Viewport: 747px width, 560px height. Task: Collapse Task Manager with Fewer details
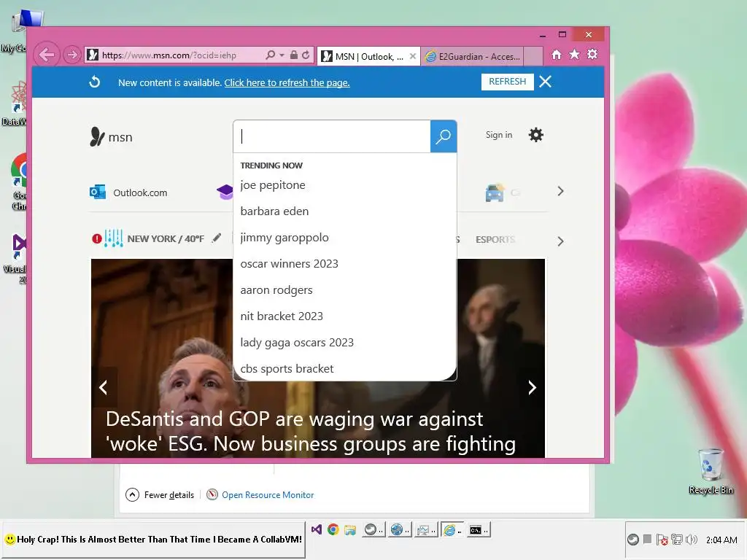click(160, 495)
